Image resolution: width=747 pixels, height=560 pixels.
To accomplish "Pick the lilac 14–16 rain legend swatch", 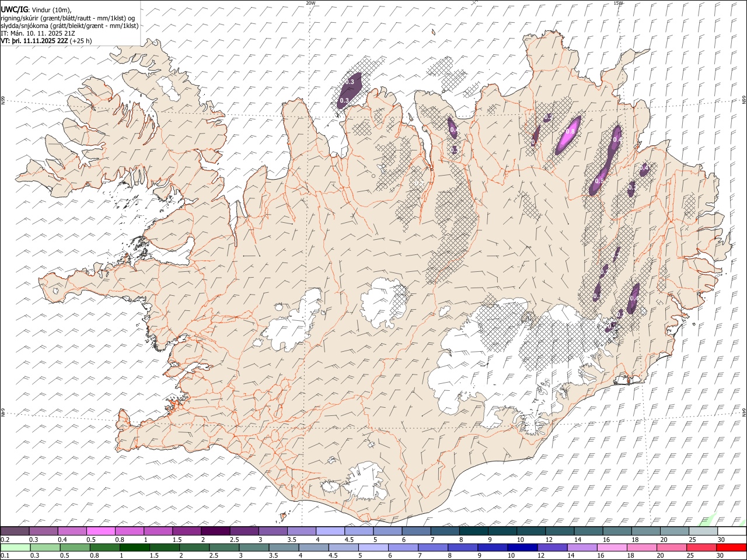I will coord(582,547).
